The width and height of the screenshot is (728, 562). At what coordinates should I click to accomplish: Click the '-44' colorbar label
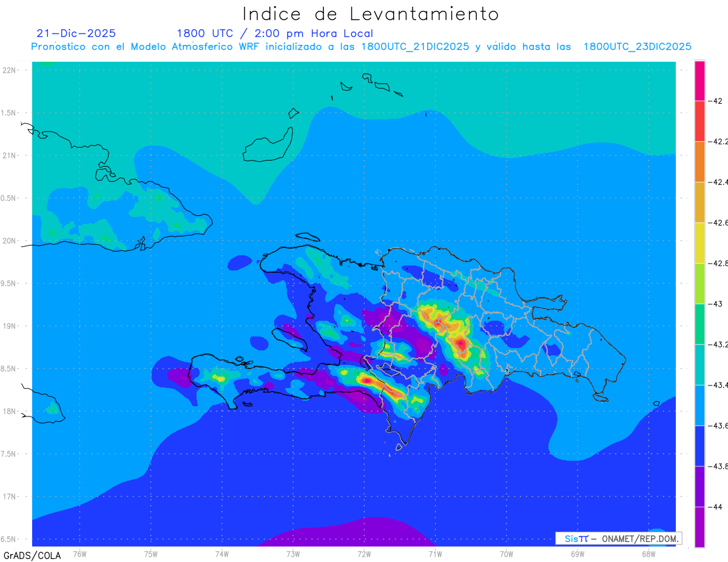click(x=716, y=507)
